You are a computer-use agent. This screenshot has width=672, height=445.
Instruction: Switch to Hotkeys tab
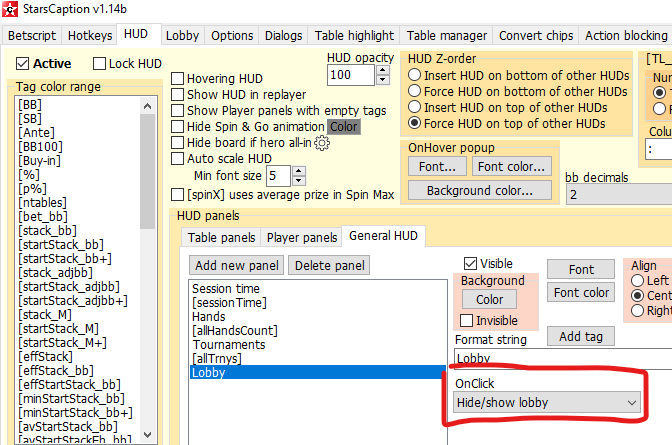pos(90,36)
